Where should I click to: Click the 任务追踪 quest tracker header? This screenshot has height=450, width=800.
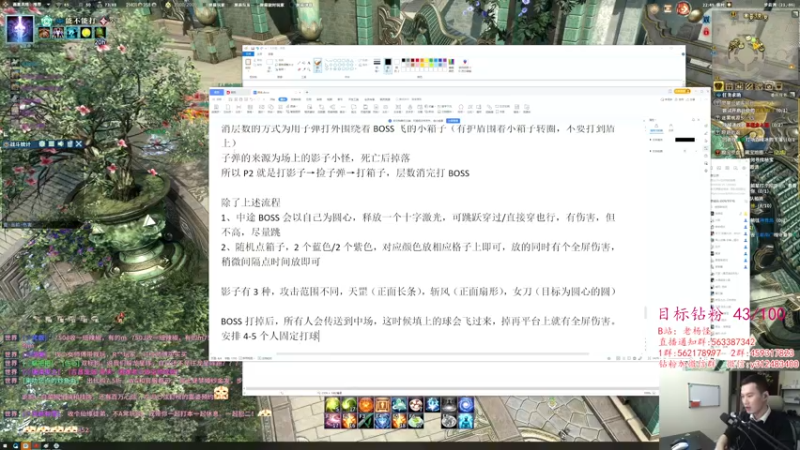pos(730,95)
